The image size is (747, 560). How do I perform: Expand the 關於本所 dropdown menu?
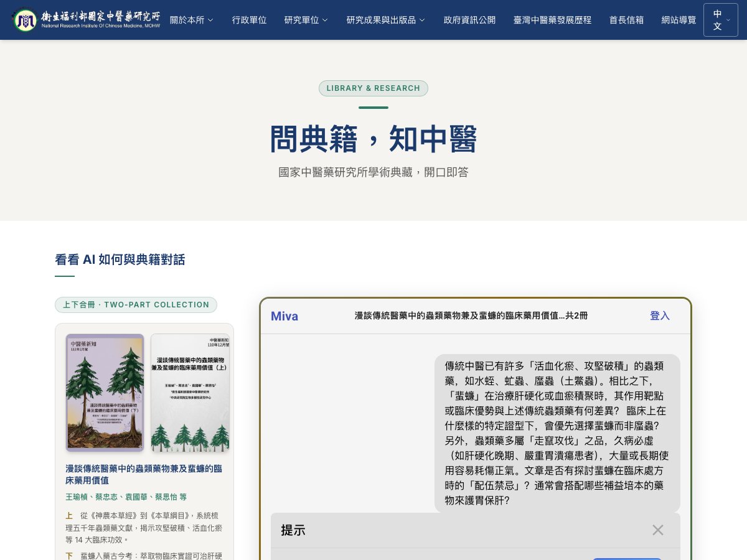click(191, 20)
